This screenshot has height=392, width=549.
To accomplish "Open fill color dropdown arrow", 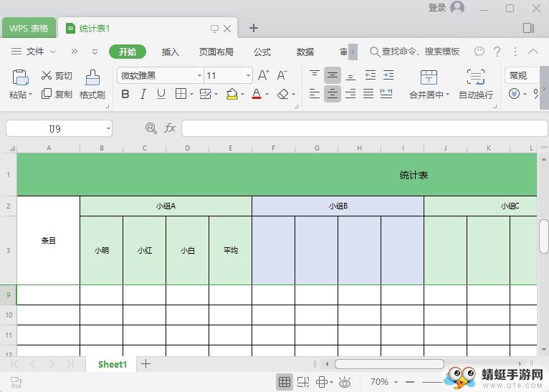I will (242, 94).
